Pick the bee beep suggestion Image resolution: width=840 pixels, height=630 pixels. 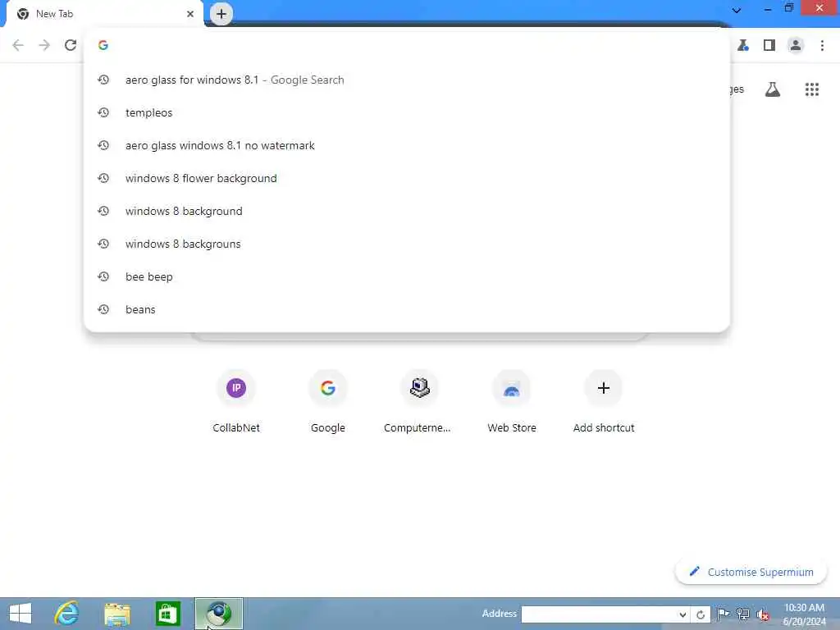pyautogui.click(x=407, y=277)
